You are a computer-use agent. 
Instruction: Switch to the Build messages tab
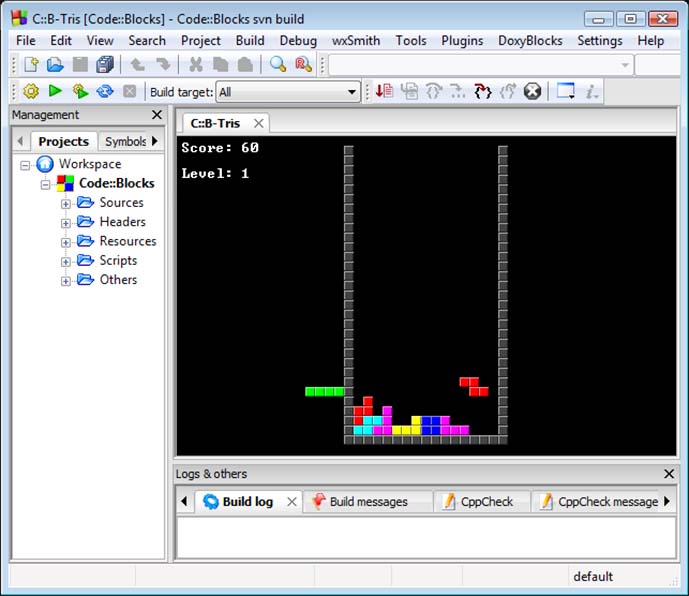tap(368, 502)
